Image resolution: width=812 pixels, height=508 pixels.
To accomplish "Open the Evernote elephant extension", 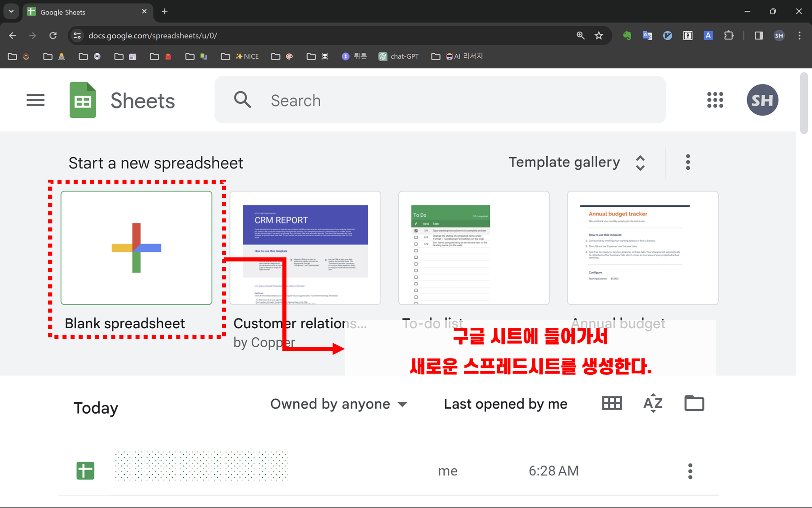I will pyautogui.click(x=627, y=36).
